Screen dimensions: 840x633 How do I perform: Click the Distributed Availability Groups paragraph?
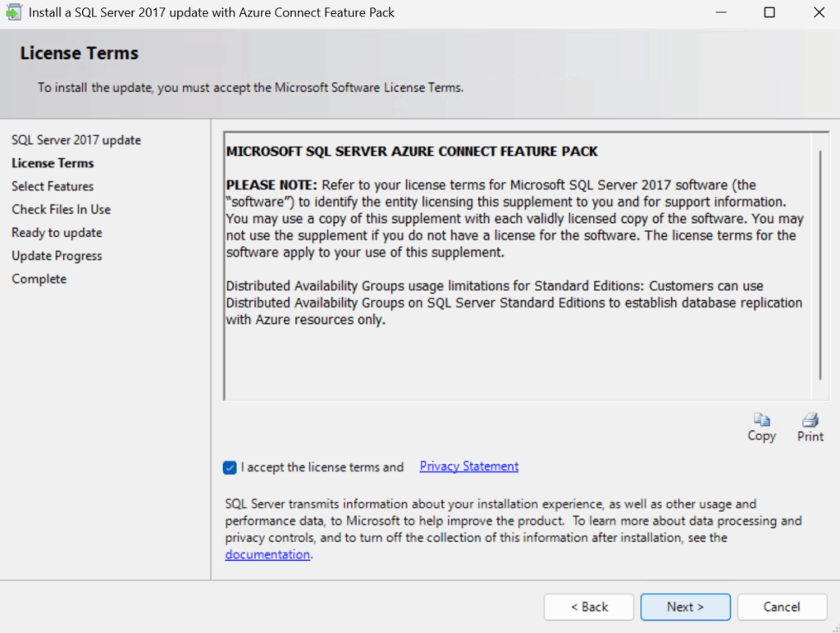514,303
